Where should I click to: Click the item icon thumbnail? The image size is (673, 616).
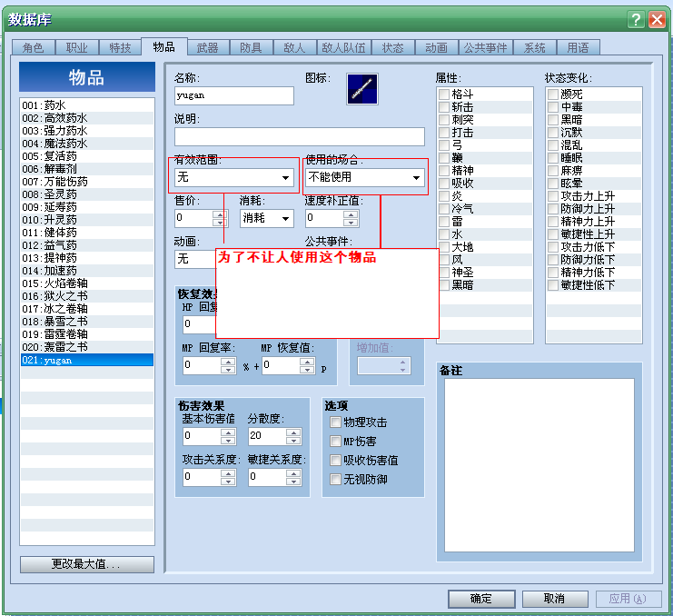click(361, 89)
